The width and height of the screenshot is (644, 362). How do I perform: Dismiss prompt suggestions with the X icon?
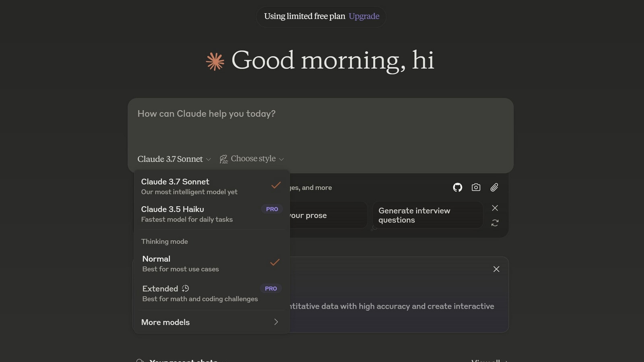[495, 208]
